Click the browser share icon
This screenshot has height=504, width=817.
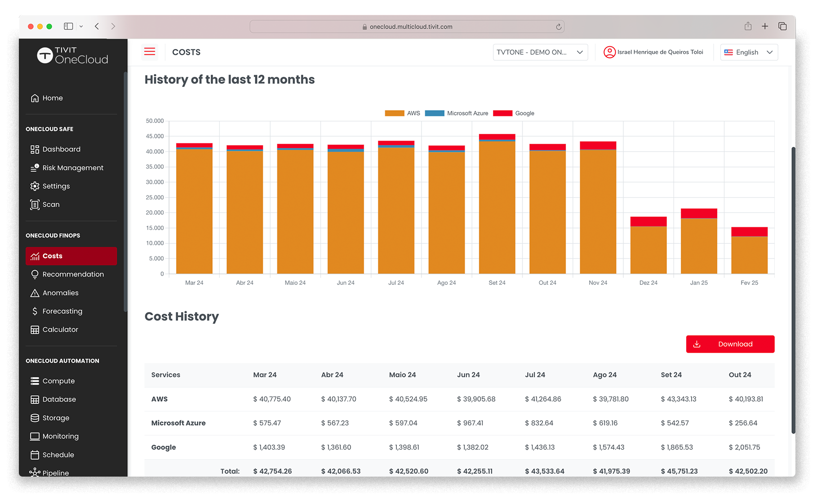click(748, 26)
